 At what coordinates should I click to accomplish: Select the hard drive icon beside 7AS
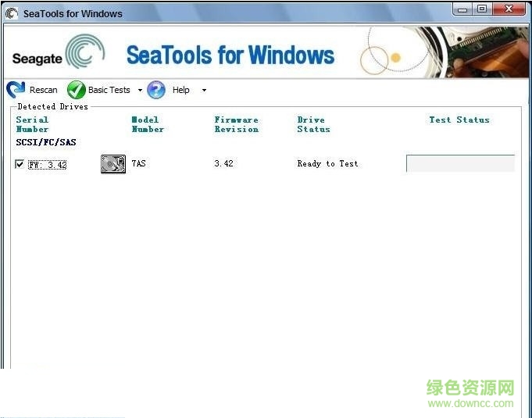(113, 164)
